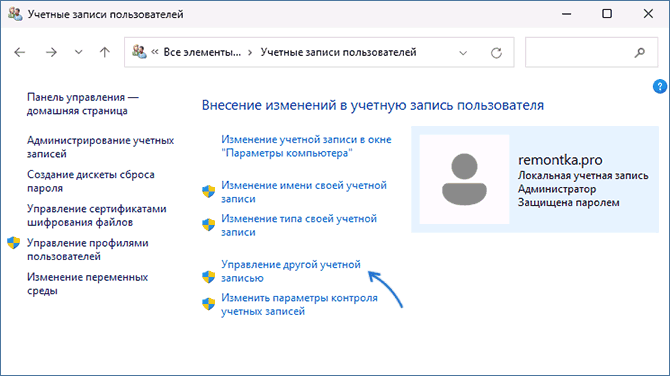Click shield icon beside 'Управление другой учетной записью'
The height and width of the screenshot is (376, 670).
pyautogui.click(x=209, y=277)
